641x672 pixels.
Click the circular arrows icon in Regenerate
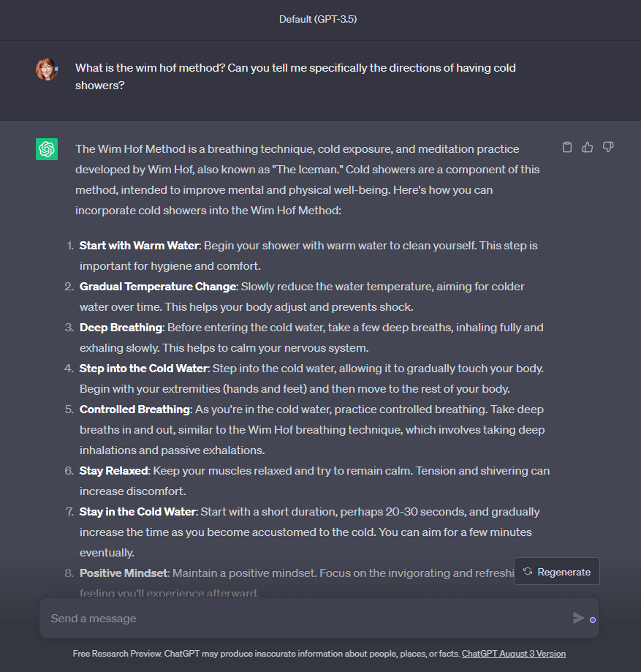pyautogui.click(x=528, y=571)
